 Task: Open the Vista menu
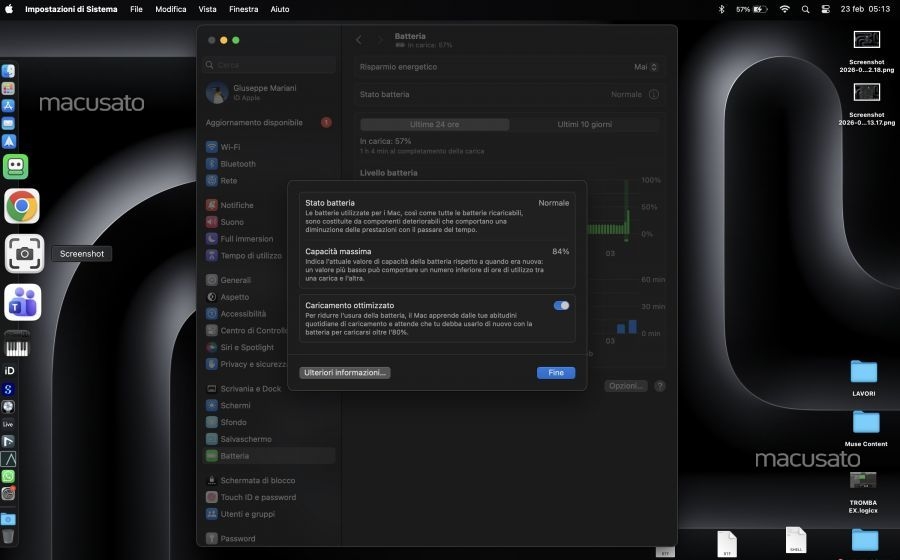click(x=207, y=9)
